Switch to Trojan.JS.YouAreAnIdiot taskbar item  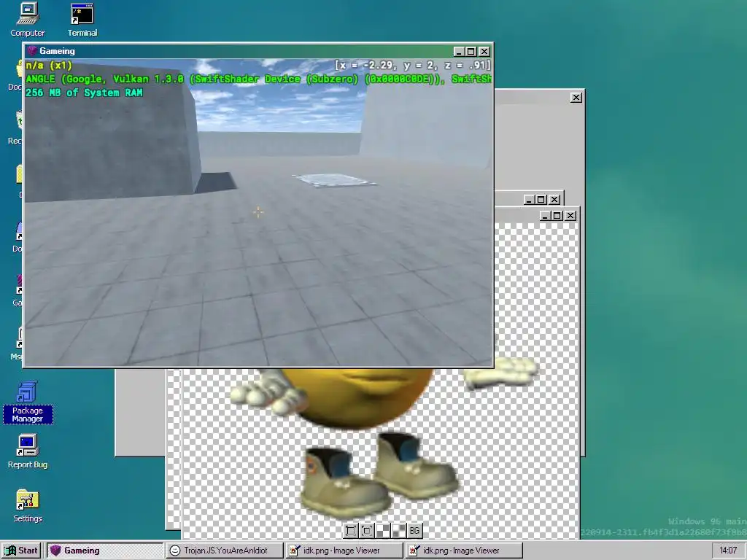(x=225, y=551)
